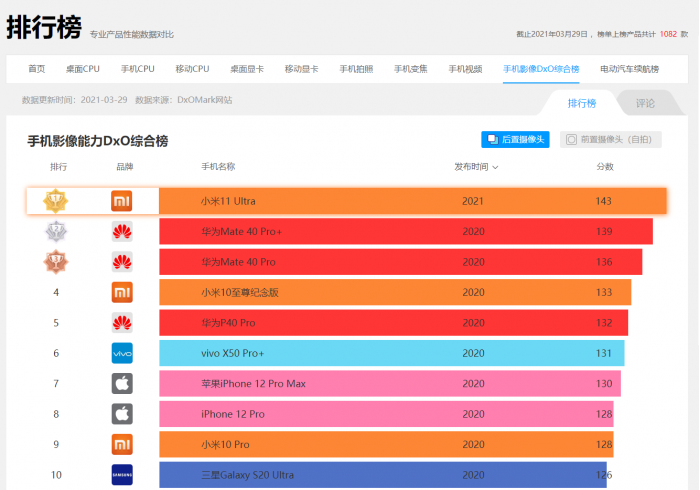The image size is (700, 490).
Task: Switch to 前置摄像头 (自拍) front camera ranking
Action: (610, 140)
